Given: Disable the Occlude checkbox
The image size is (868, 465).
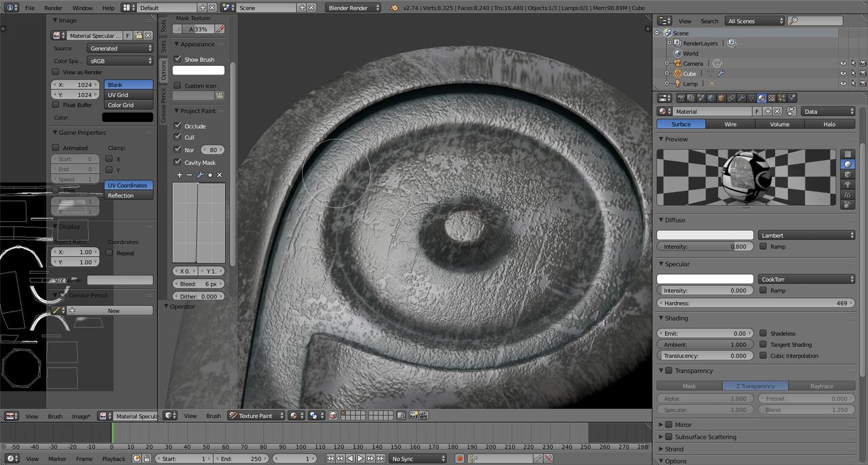Looking at the screenshot, I should tap(178, 126).
